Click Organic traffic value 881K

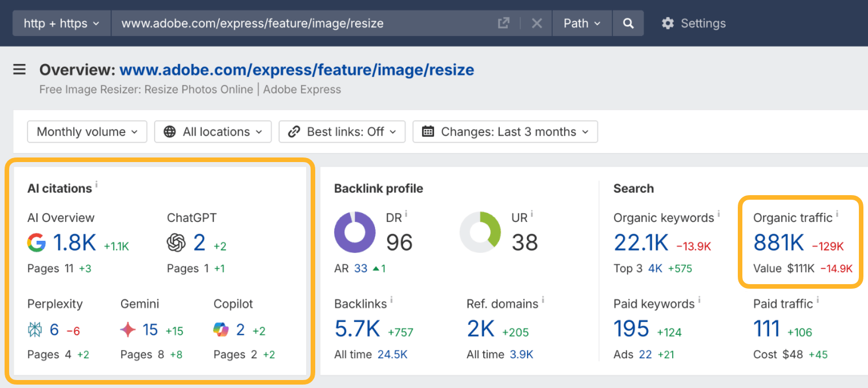click(x=779, y=243)
